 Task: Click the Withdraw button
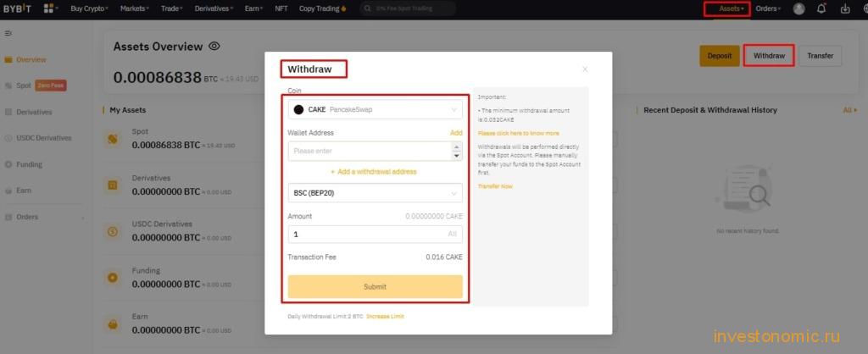tap(769, 56)
